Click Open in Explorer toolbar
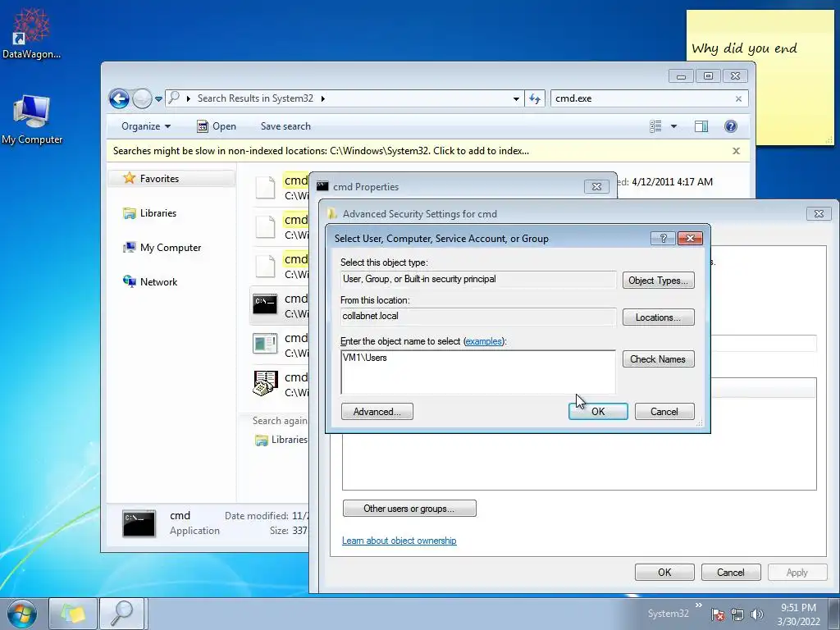 tap(217, 126)
